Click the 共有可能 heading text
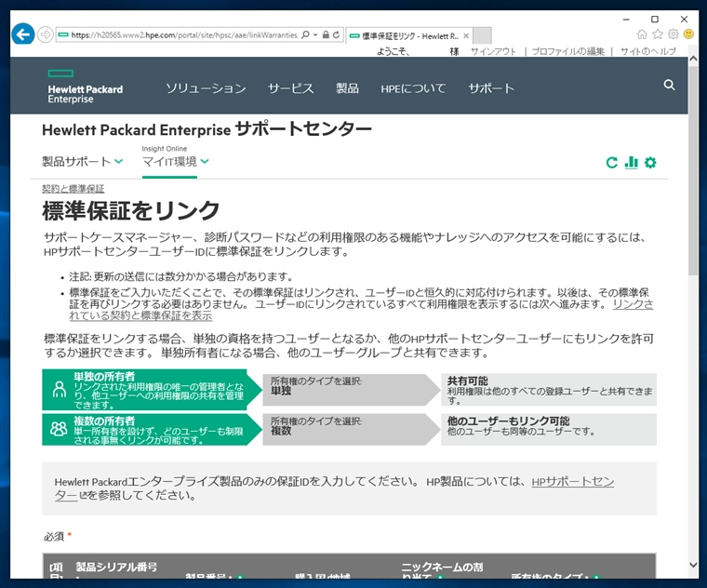The height and width of the screenshot is (588, 707). click(x=468, y=381)
